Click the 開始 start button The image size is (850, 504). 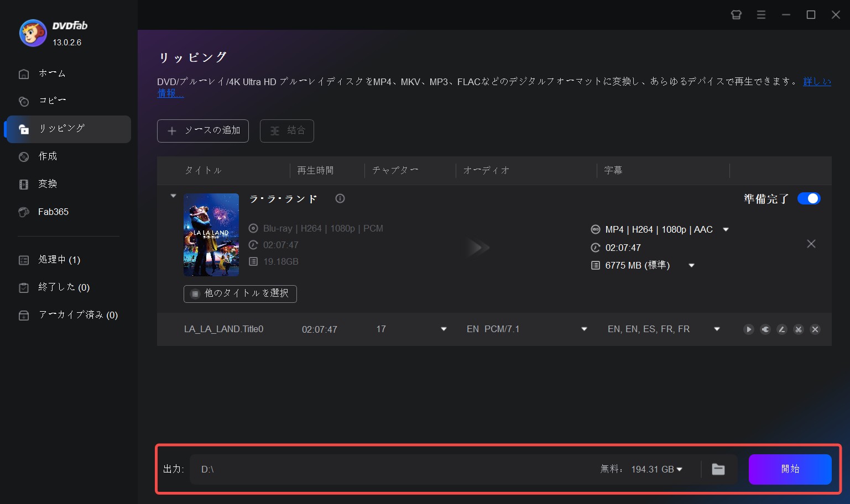[x=790, y=469]
